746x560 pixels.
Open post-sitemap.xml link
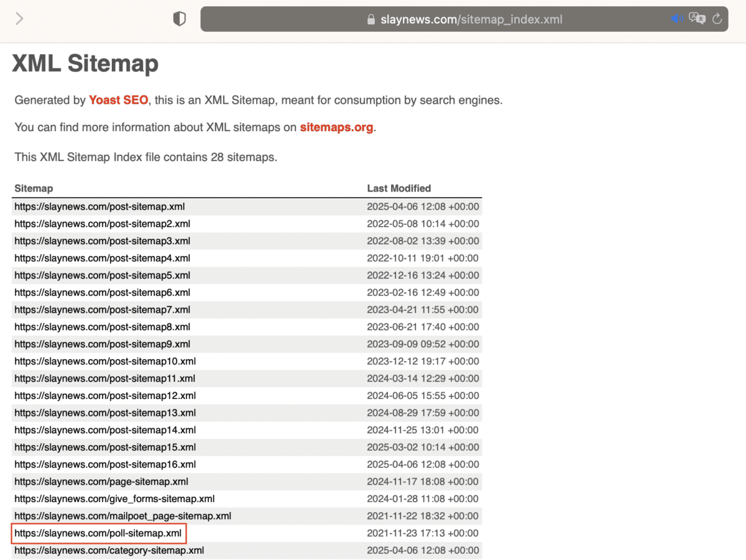[x=99, y=206]
